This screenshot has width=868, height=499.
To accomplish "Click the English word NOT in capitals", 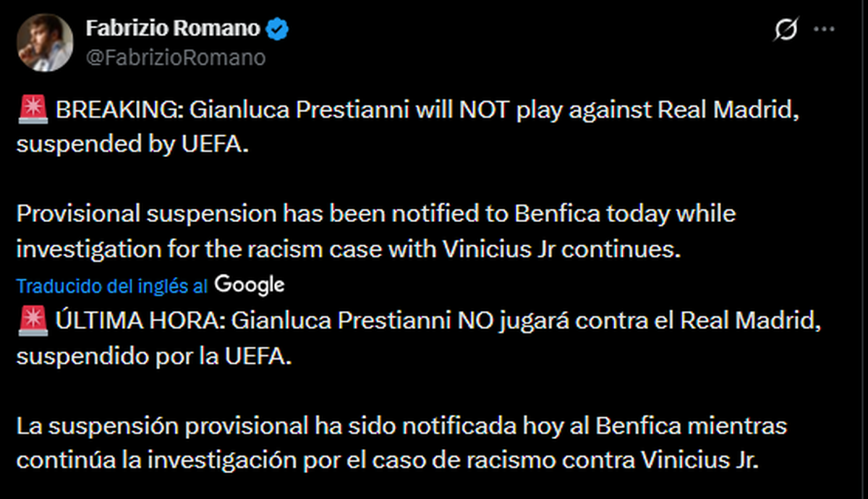I will [x=464, y=111].
